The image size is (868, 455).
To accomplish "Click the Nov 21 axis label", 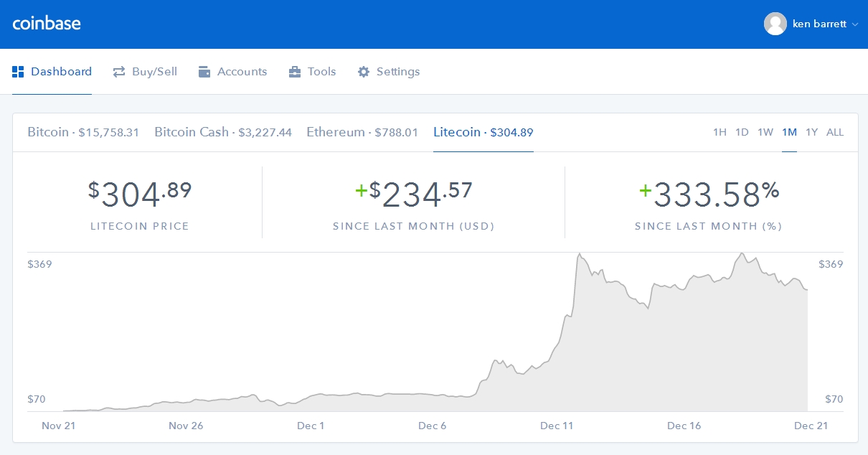I will (x=59, y=426).
